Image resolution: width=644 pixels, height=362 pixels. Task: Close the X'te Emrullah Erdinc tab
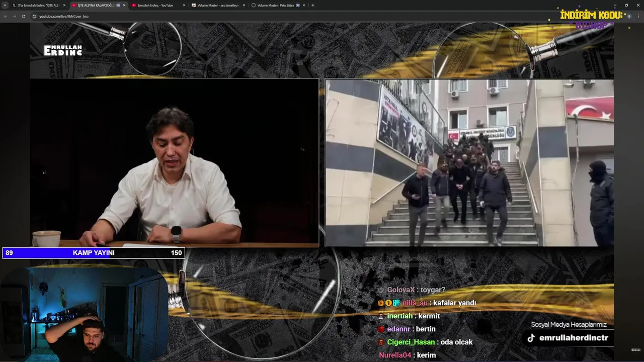(64, 5)
